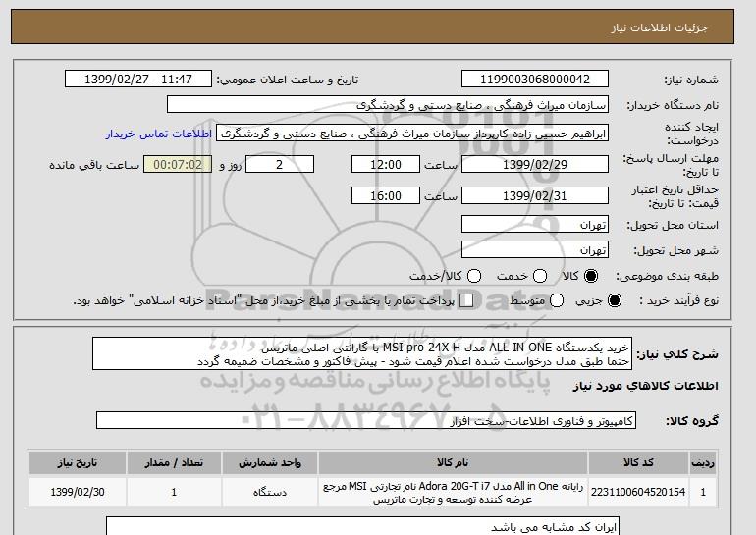Select the متوسط purchase type radio

click(557, 300)
